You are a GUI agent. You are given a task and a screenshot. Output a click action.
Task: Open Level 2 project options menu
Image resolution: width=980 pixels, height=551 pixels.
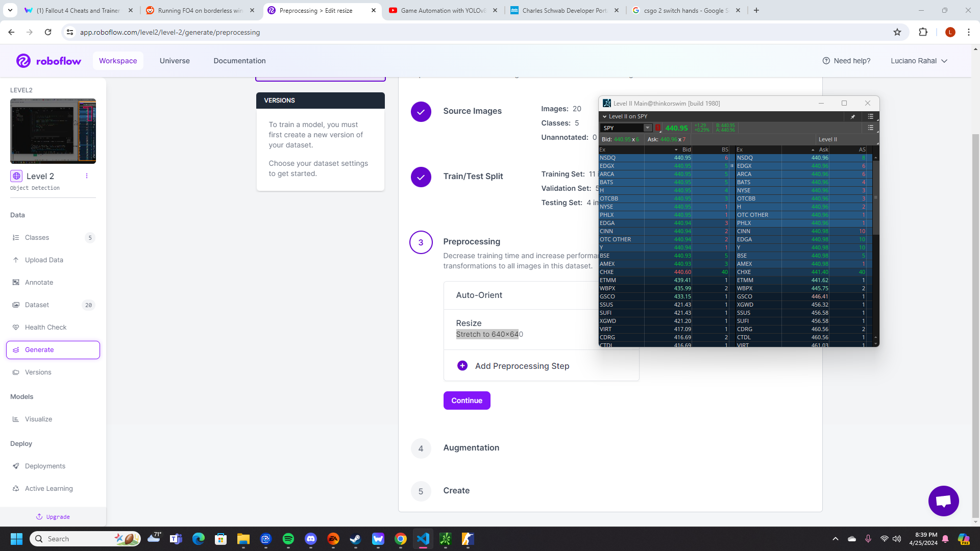coord(87,176)
